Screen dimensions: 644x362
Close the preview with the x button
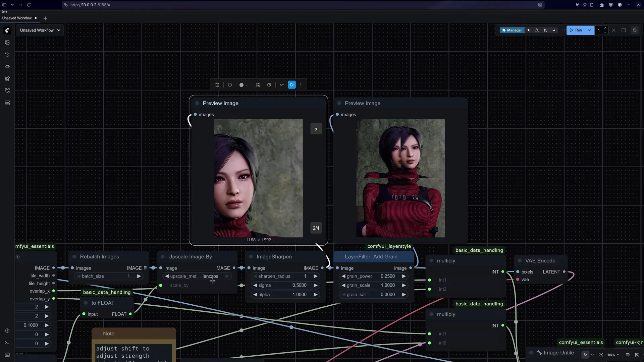tap(316, 128)
